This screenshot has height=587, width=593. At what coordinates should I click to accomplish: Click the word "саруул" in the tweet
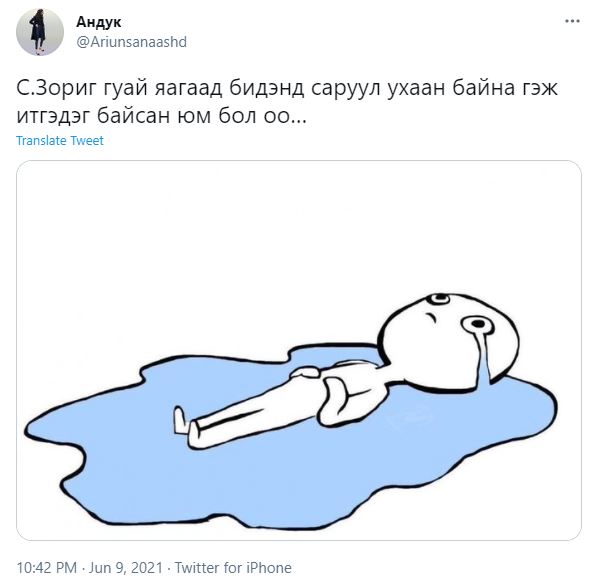[346, 89]
